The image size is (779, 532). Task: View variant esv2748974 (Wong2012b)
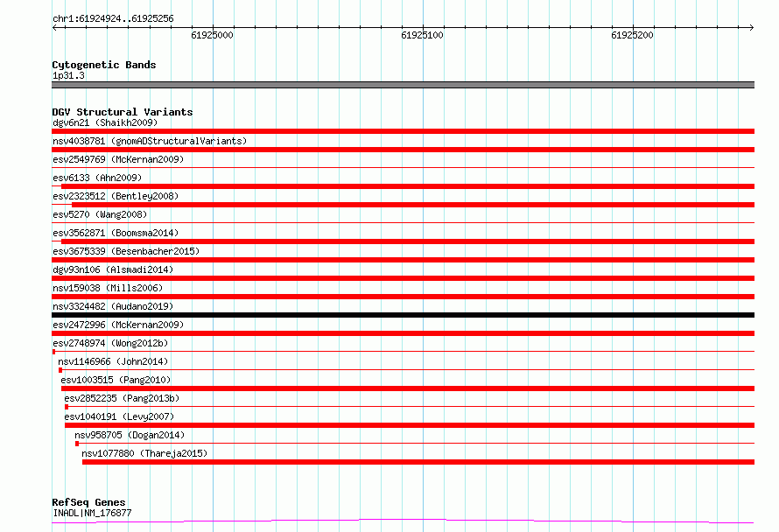(x=110, y=343)
